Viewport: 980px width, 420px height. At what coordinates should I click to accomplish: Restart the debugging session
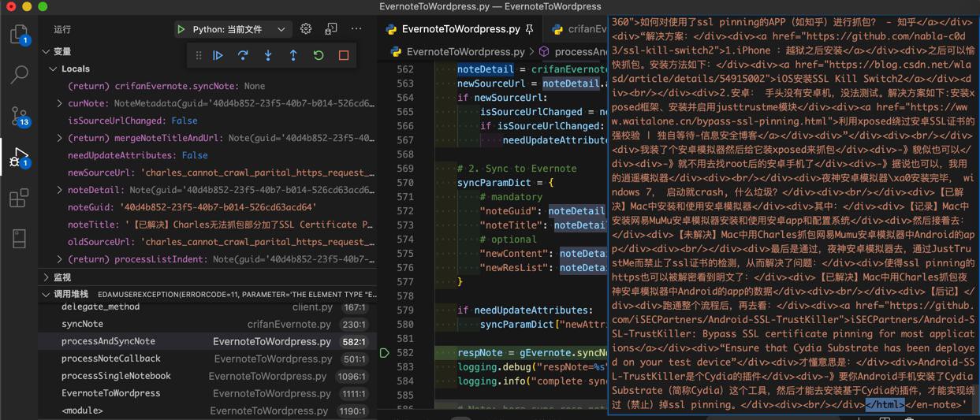pyautogui.click(x=319, y=55)
